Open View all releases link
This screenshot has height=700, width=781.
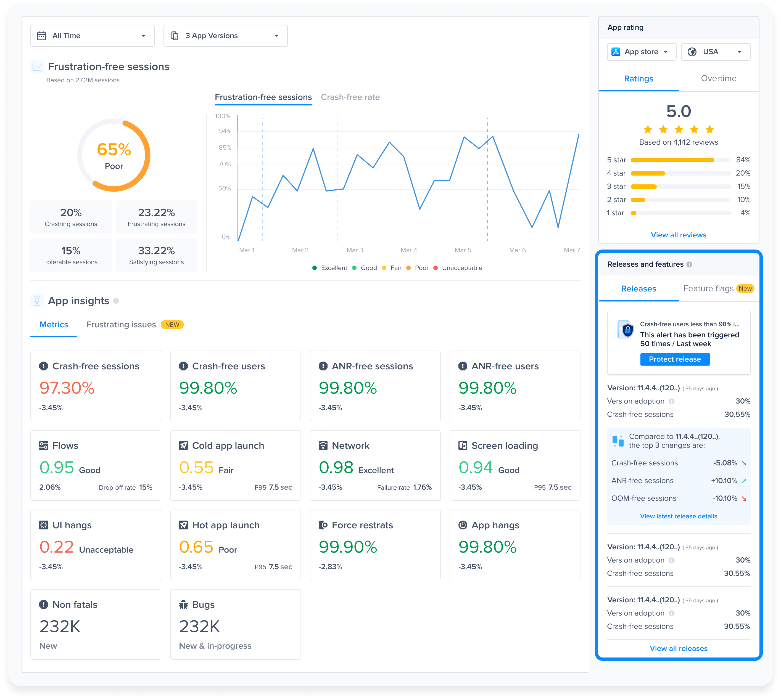pyautogui.click(x=678, y=648)
